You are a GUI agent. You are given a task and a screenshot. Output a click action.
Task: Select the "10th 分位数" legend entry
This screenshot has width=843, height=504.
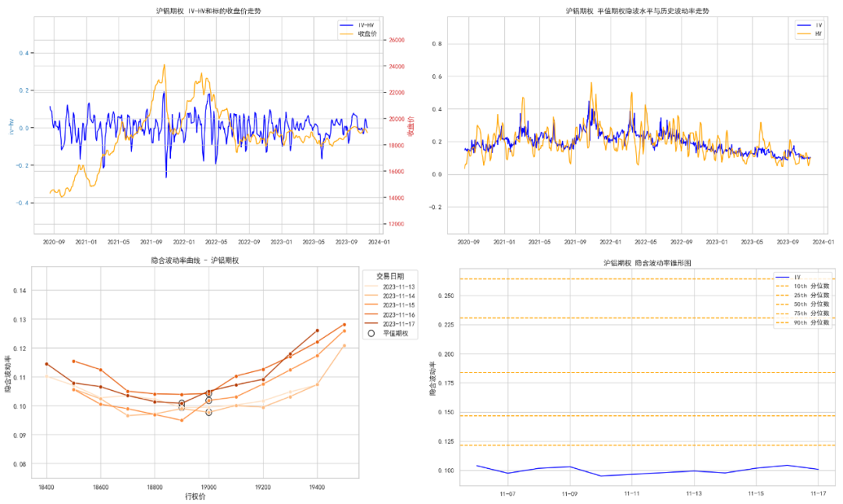pyautogui.click(x=802, y=286)
